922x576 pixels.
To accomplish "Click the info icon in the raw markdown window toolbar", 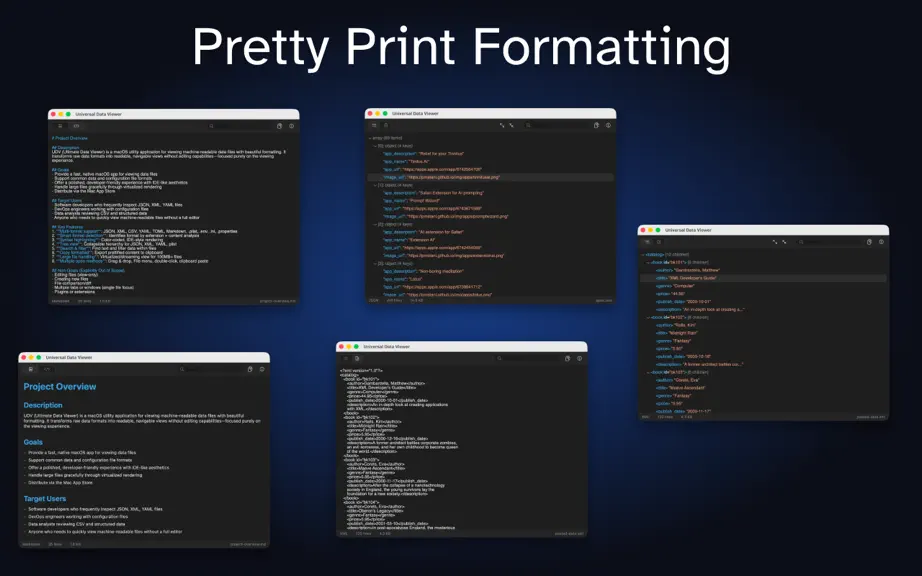I will (291, 126).
